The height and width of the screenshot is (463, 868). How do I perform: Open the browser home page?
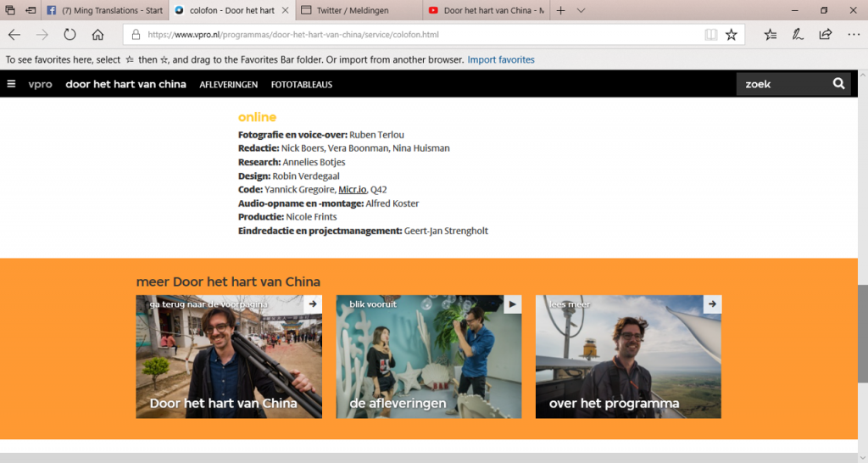(x=98, y=34)
